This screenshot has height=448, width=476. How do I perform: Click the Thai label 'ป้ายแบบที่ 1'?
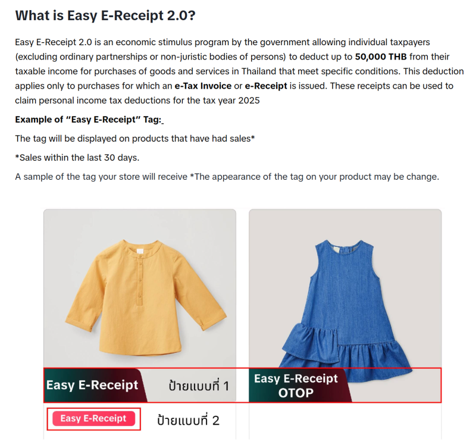coord(199,386)
